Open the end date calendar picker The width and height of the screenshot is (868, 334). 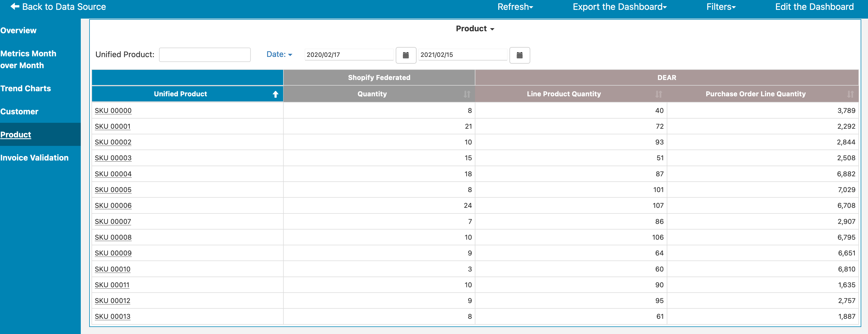pos(519,55)
